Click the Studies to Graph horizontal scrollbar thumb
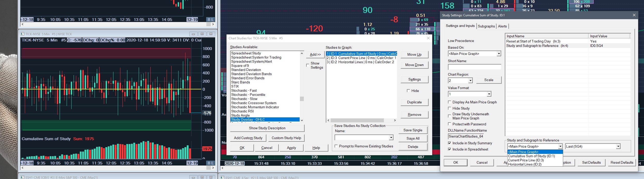 click(357, 120)
